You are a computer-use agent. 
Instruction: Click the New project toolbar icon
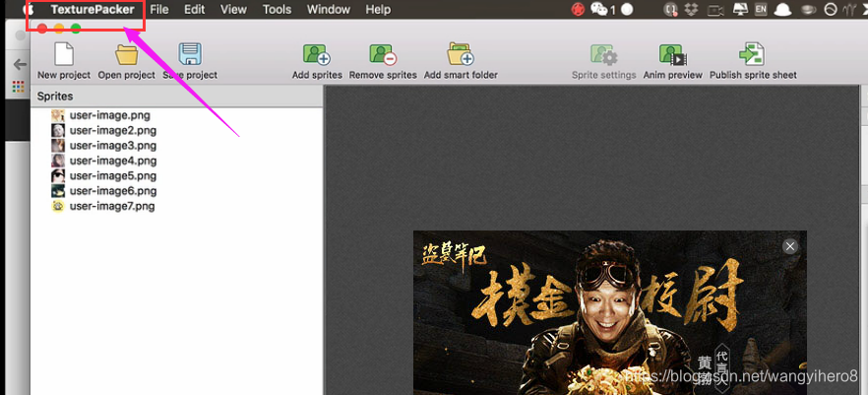[64, 54]
